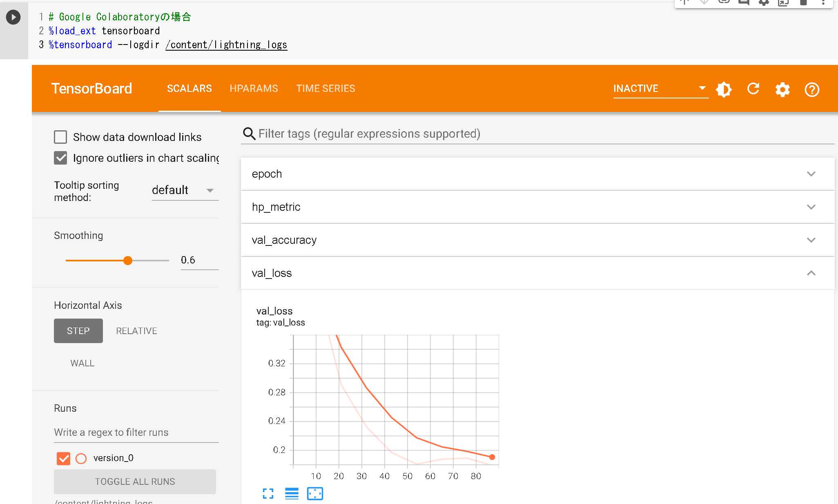Delete the Colab code cell

click(803, 3)
